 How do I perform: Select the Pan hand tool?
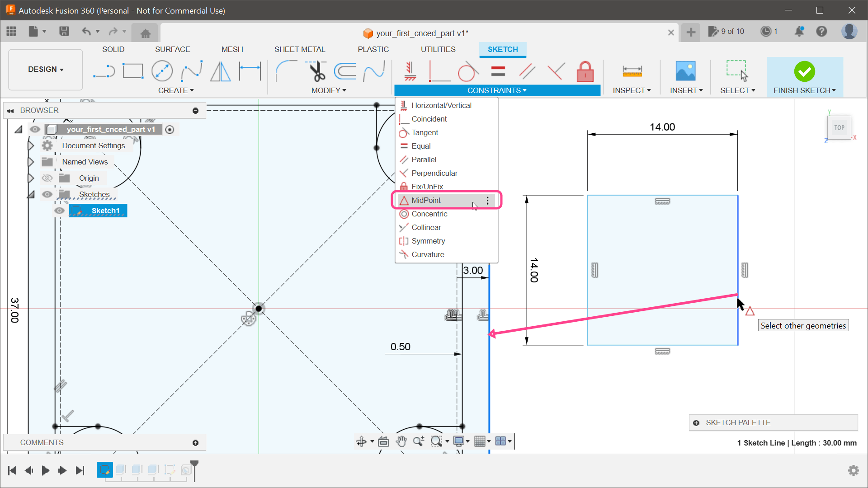point(401,441)
